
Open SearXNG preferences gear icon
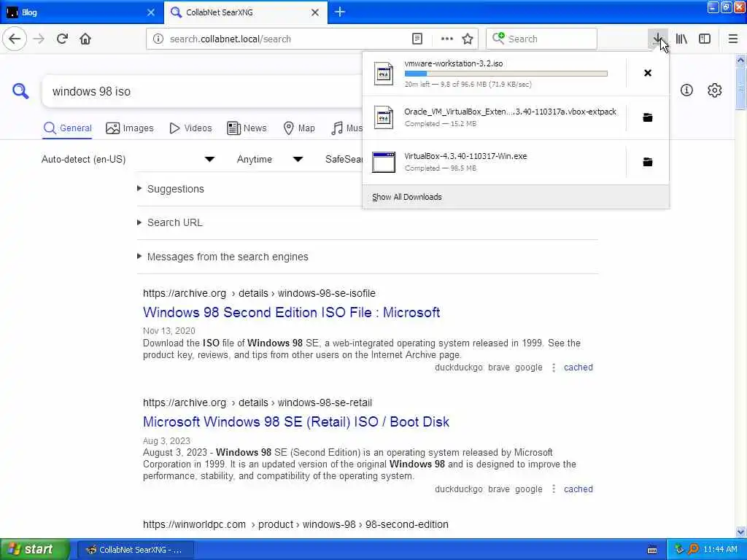[x=714, y=90]
